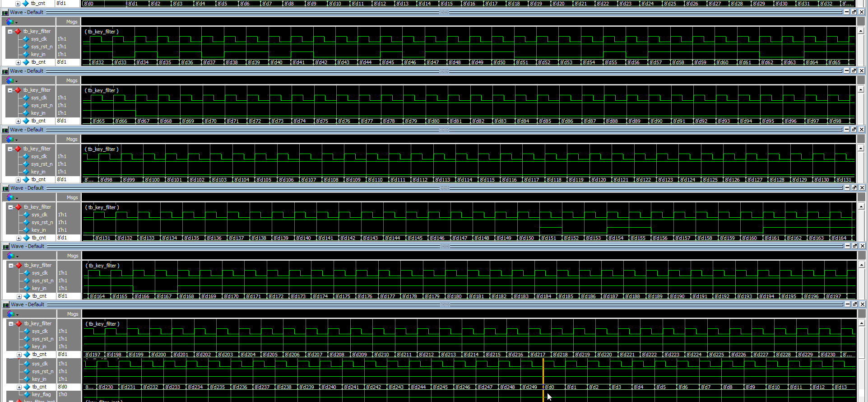Click Wave window icon above the 8'd164 panel

tap(6, 247)
